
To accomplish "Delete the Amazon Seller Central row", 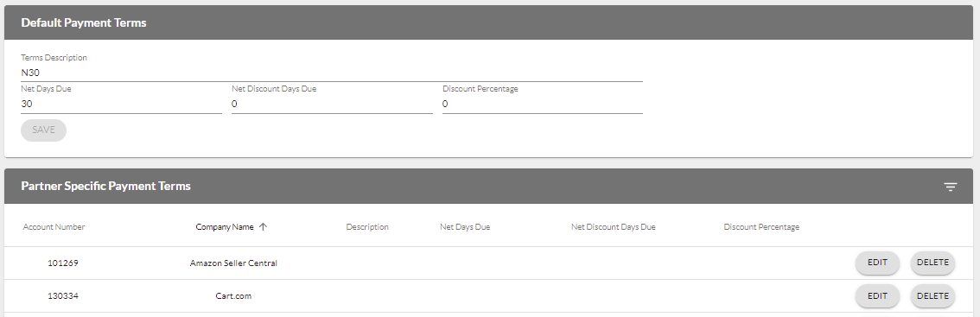I will 932,263.
